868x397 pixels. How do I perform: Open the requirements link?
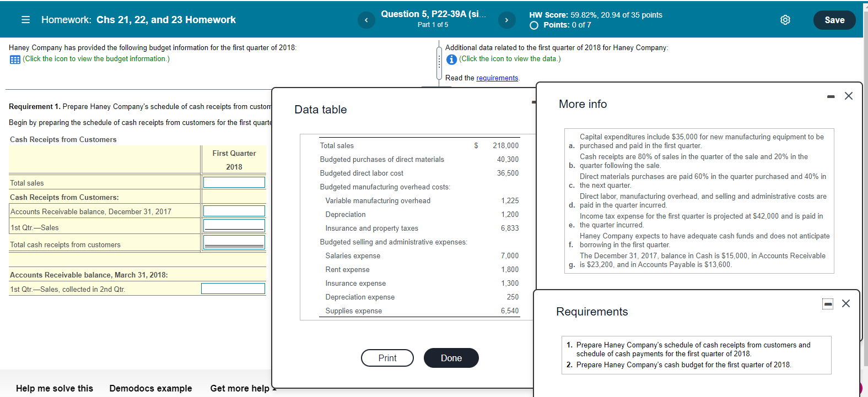point(497,78)
